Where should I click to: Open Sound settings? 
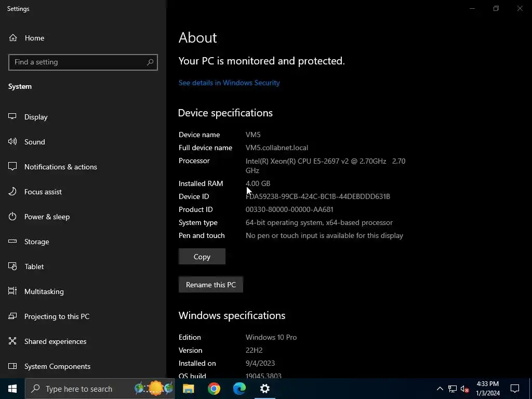click(26, 142)
